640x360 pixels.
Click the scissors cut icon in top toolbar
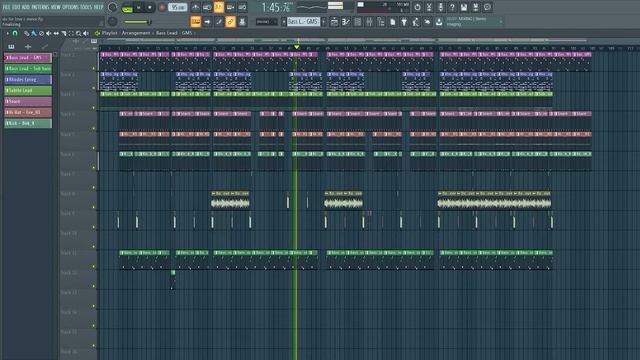click(429, 7)
